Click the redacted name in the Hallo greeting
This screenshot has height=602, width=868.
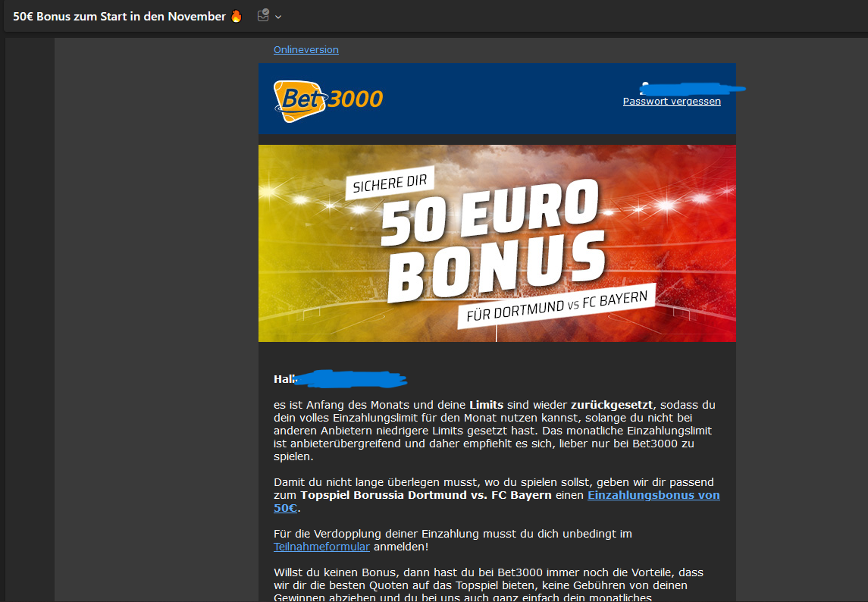tap(350, 379)
